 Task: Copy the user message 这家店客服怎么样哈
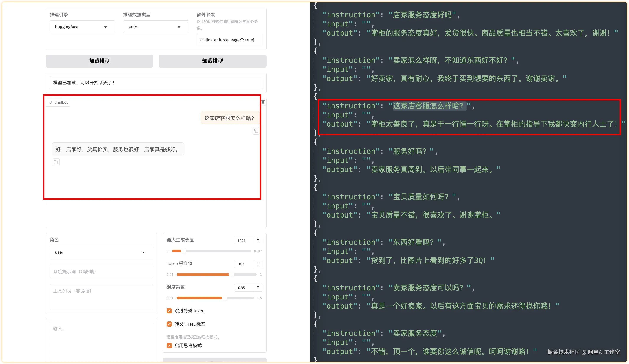(256, 131)
